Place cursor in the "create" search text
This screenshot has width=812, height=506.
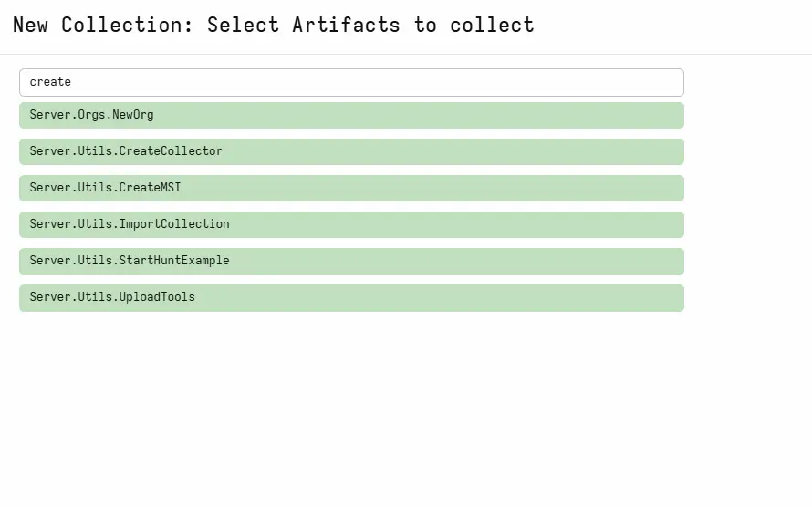click(50, 82)
